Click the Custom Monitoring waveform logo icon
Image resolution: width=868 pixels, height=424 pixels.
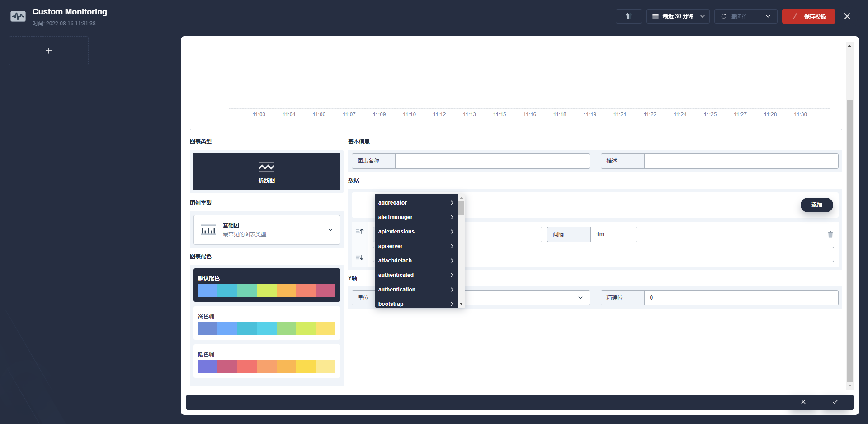18,17
